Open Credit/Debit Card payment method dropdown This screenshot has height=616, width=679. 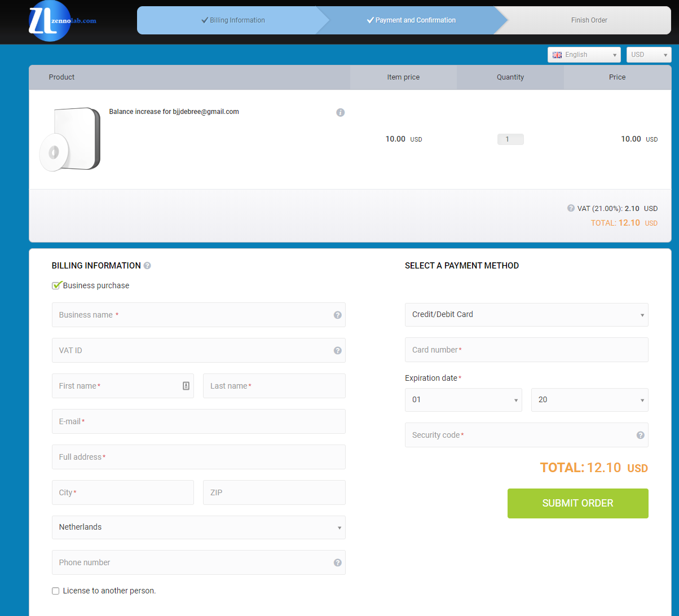[x=526, y=315]
